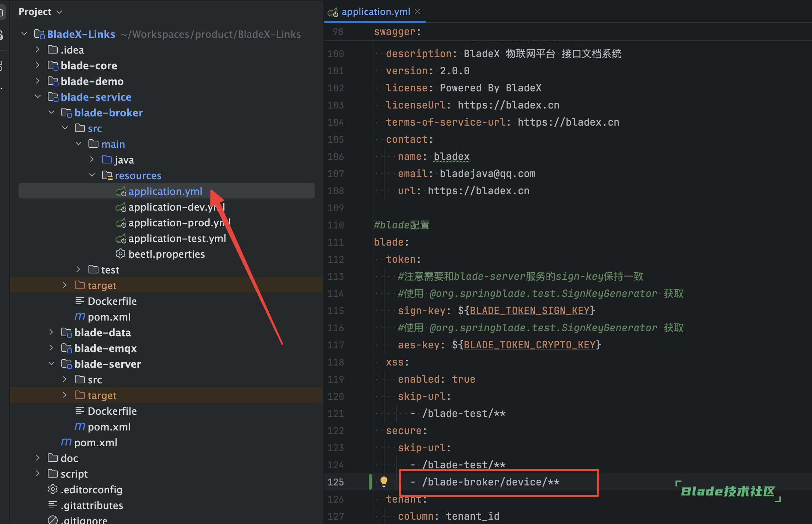Expand the blade-core module
The image size is (812, 524).
[38, 65]
